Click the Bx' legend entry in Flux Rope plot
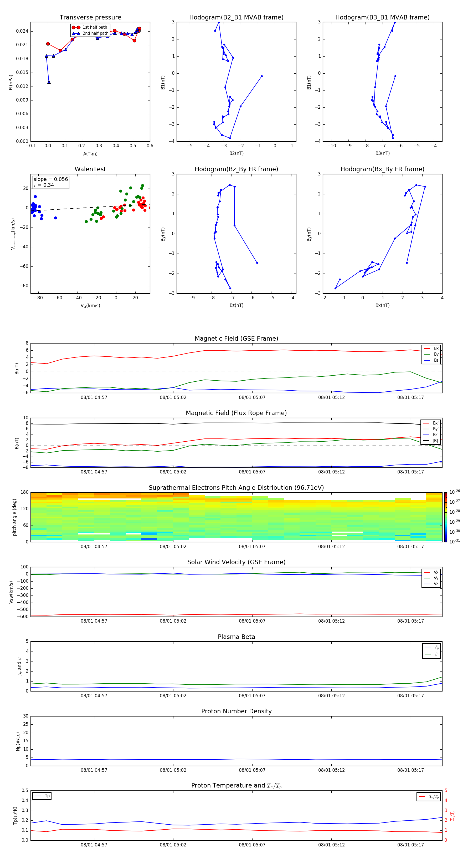 click(431, 423)
